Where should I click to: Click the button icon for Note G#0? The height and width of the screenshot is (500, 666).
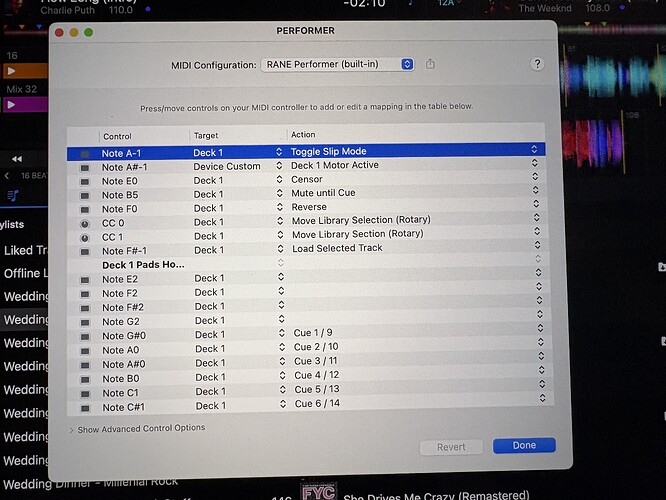85,336
